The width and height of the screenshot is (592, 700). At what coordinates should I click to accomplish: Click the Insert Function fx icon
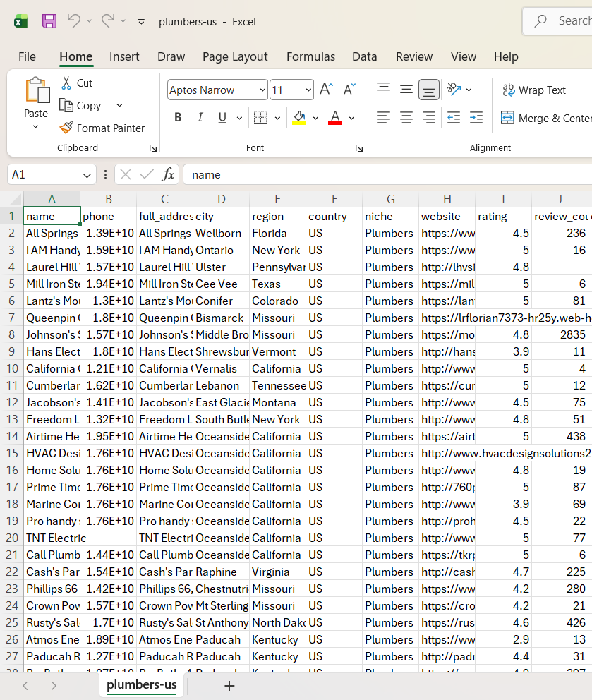click(x=169, y=174)
